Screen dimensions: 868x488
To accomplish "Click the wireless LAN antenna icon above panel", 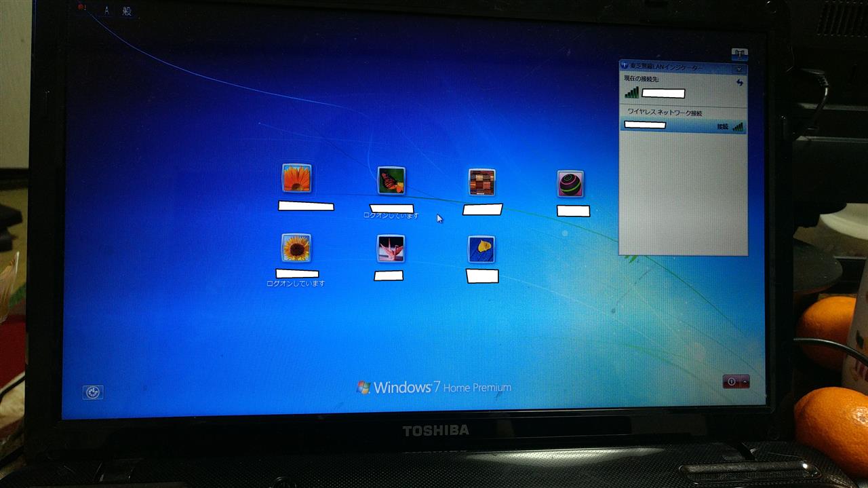I will point(740,54).
